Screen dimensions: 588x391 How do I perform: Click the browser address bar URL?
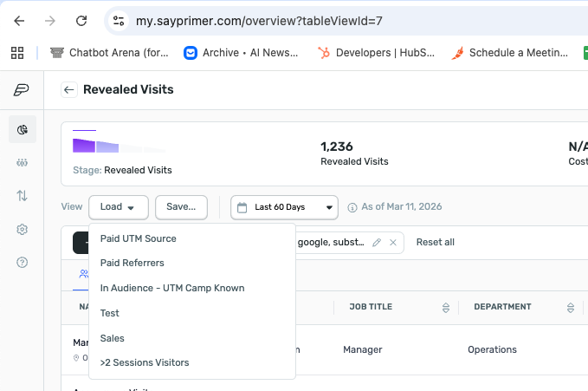[x=260, y=20]
